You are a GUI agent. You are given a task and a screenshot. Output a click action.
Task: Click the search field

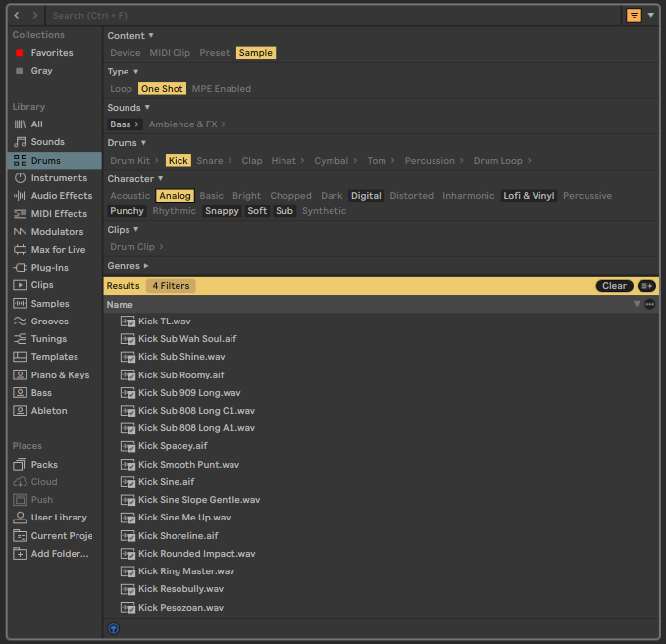pyautogui.click(x=333, y=16)
